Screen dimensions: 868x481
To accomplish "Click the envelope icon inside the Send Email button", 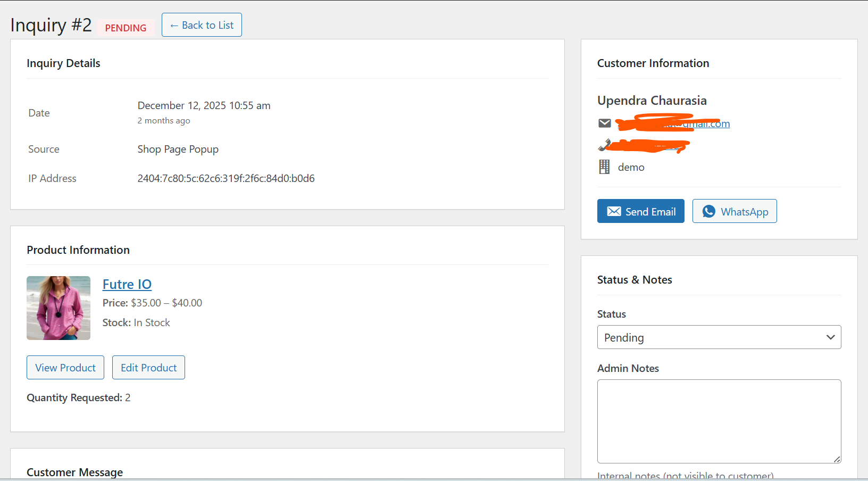I will pos(614,211).
